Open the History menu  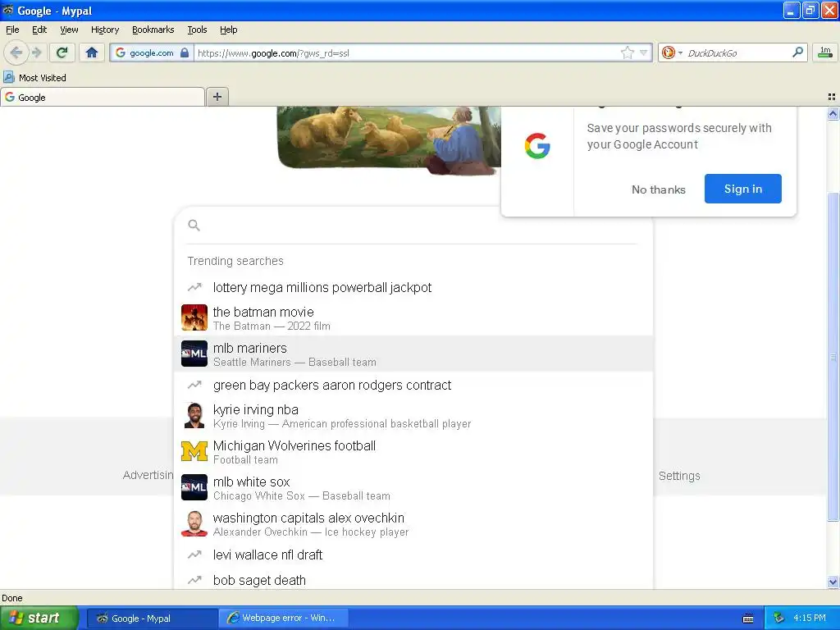tap(105, 30)
